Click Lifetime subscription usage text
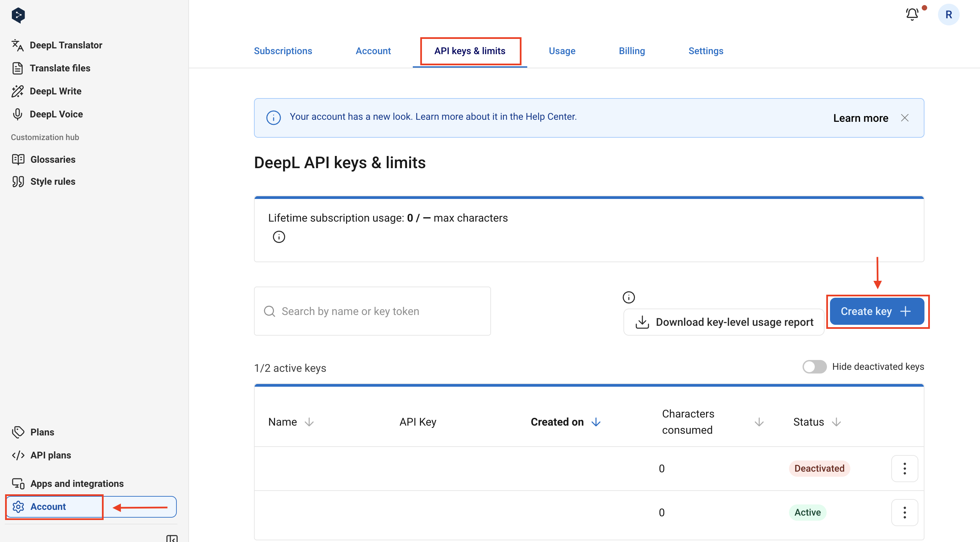Viewport: 980px width, 542px height. click(388, 218)
